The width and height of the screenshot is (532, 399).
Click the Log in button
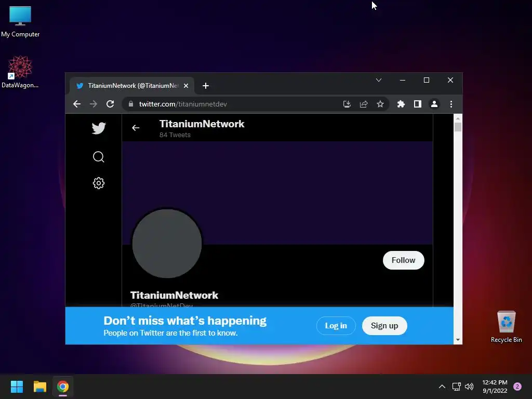point(336,326)
